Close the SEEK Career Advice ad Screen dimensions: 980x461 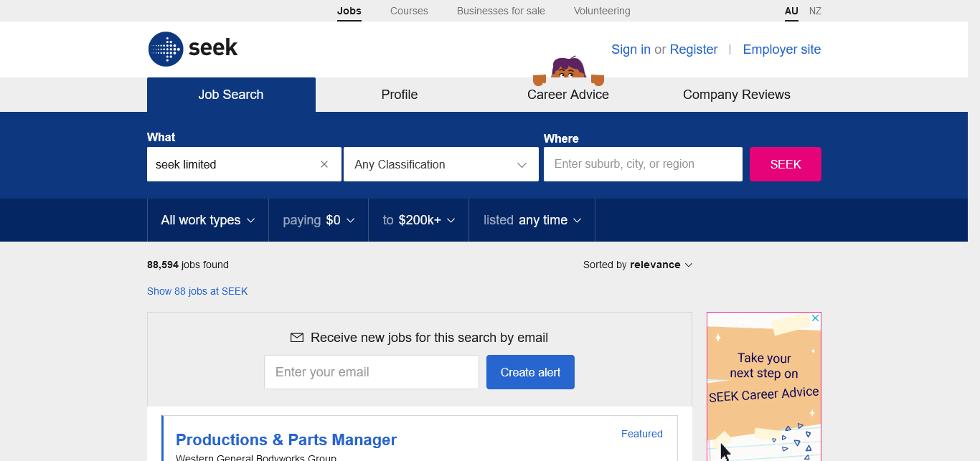(815, 318)
